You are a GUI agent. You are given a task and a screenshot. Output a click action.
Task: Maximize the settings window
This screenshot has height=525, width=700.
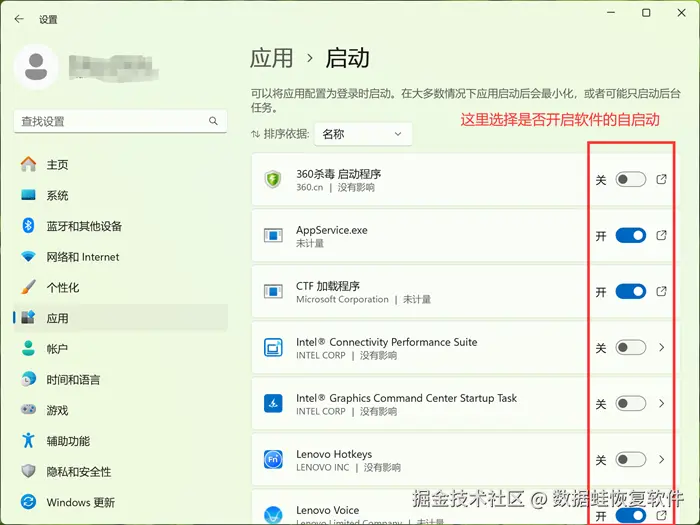click(646, 12)
